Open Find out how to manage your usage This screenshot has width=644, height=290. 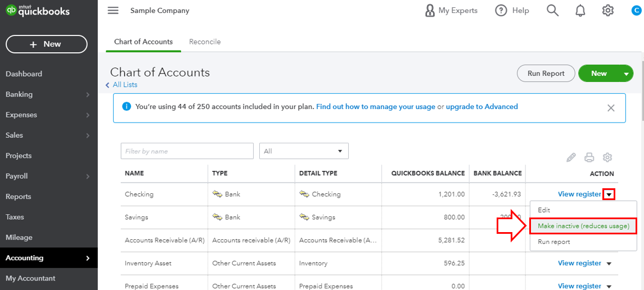(375, 107)
